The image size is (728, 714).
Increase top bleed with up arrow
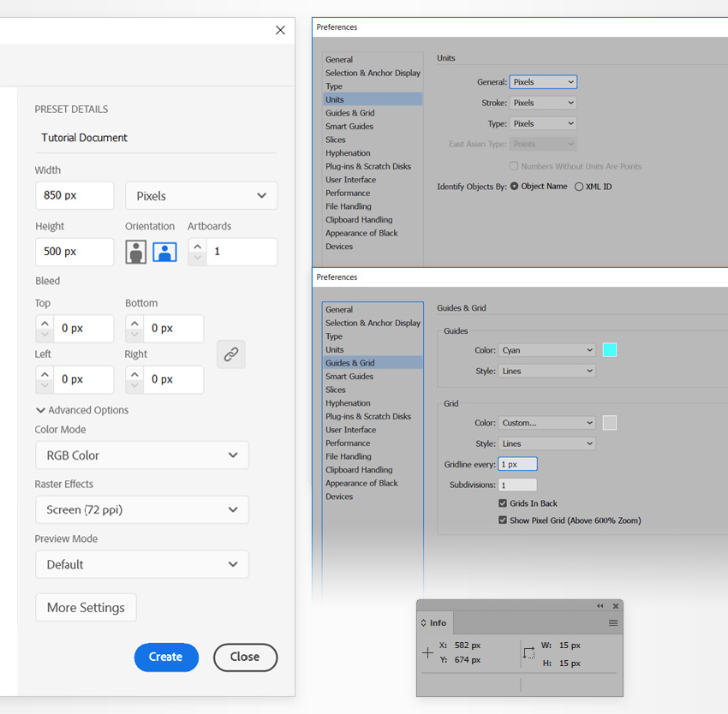[45, 323]
